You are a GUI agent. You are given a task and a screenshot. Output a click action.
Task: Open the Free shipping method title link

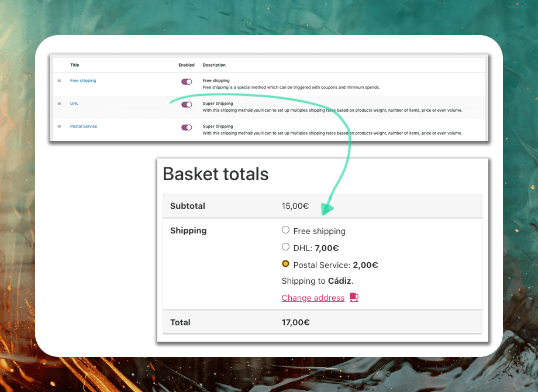point(83,81)
